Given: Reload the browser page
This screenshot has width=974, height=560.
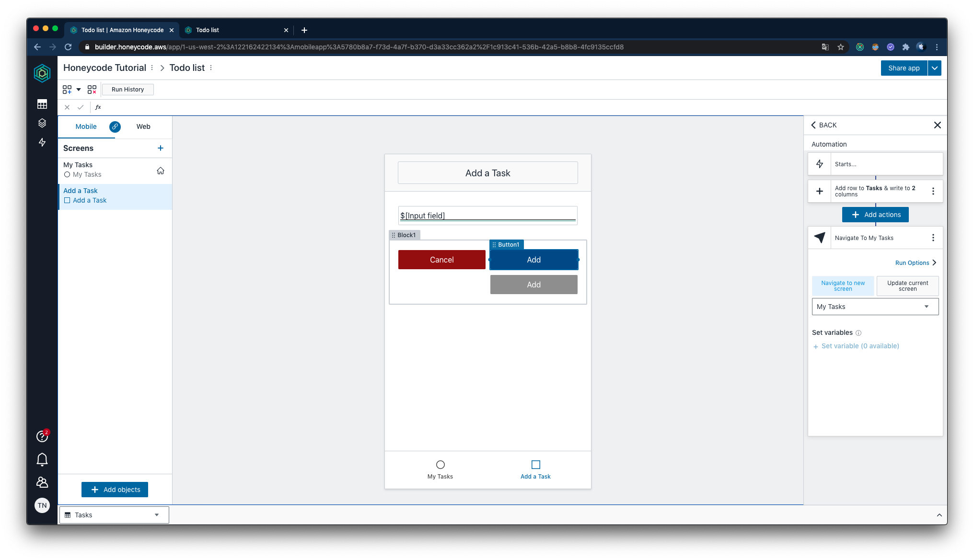Looking at the screenshot, I should [68, 47].
